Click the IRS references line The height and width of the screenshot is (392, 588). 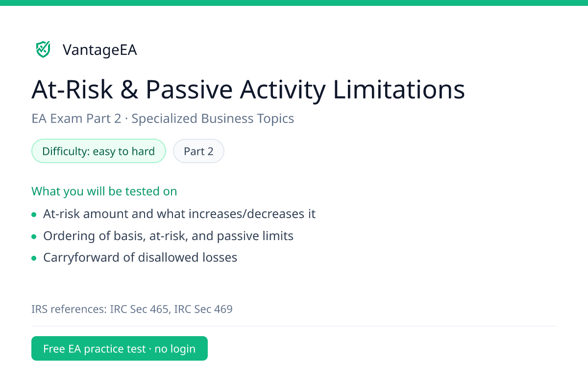coord(132,309)
